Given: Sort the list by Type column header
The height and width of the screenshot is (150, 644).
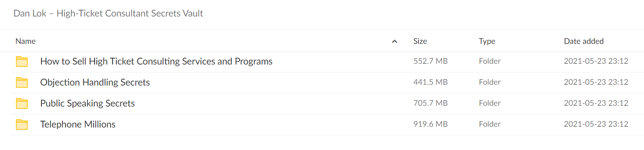Looking at the screenshot, I should click(x=487, y=41).
